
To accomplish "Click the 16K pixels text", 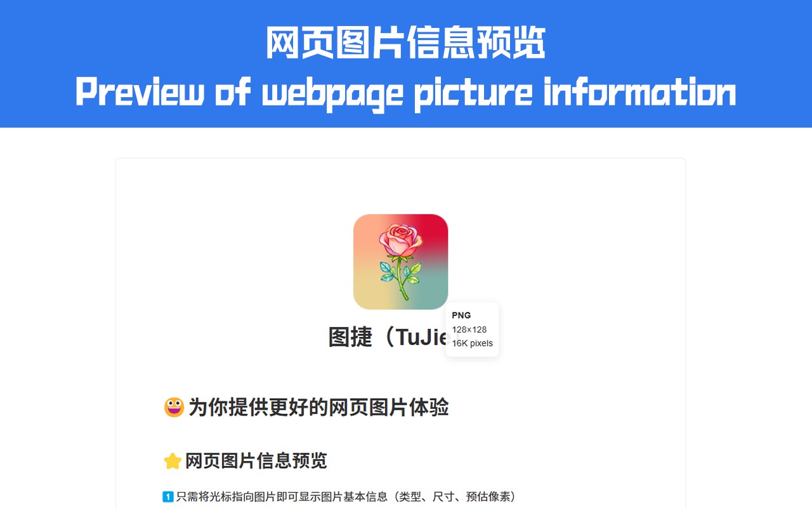I will click(x=472, y=344).
